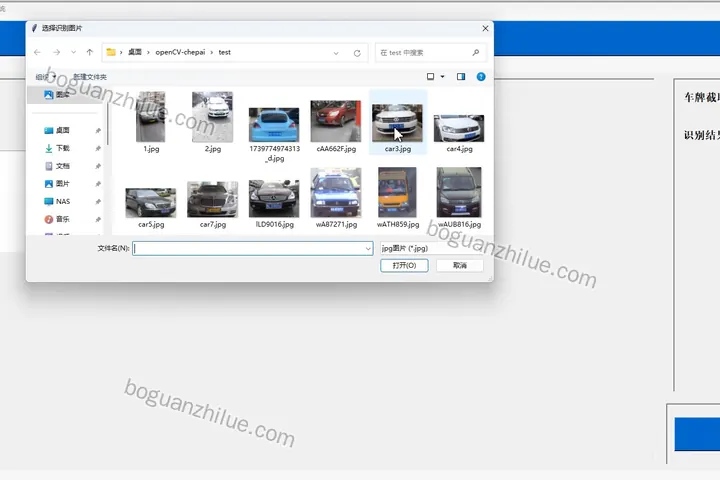Click pin icon next to 图片
This screenshot has width=720, height=480.
pos(98,184)
